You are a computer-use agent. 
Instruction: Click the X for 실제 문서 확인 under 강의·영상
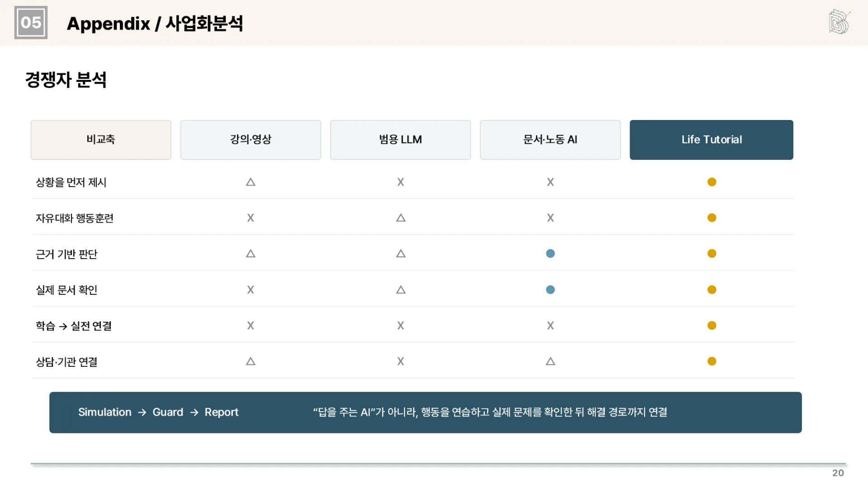[x=251, y=290]
